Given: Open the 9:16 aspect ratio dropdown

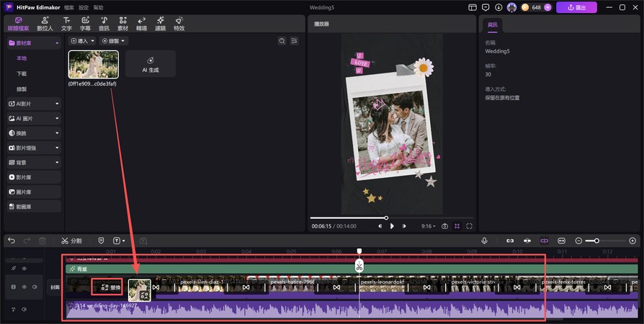Looking at the screenshot, I should pyautogui.click(x=428, y=226).
